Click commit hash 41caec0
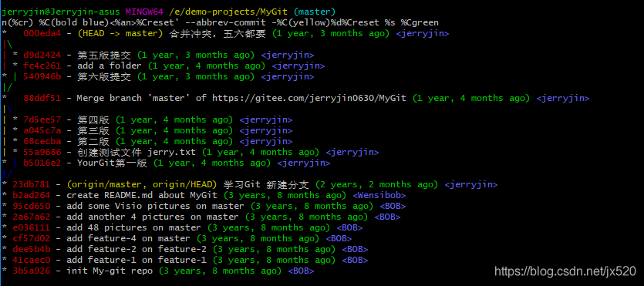This screenshot has width=644, height=286. tap(31, 260)
